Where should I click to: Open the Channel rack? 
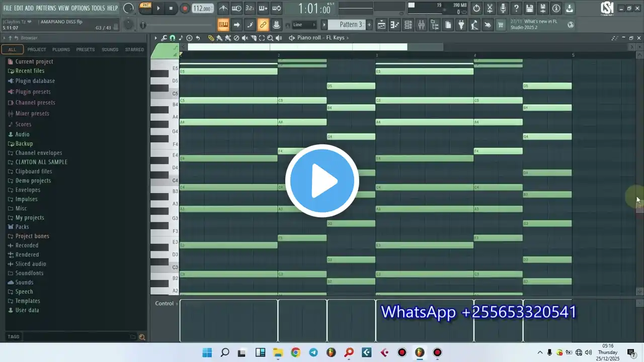[408, 25]
